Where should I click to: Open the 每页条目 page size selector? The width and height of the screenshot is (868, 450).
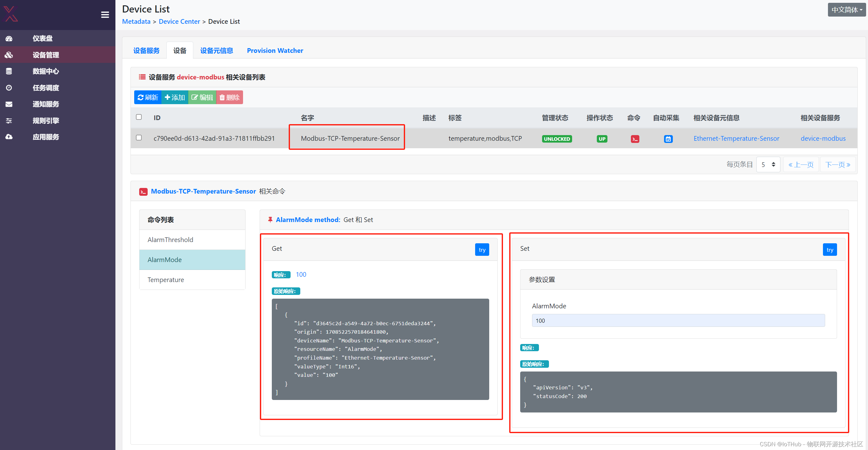768,164
